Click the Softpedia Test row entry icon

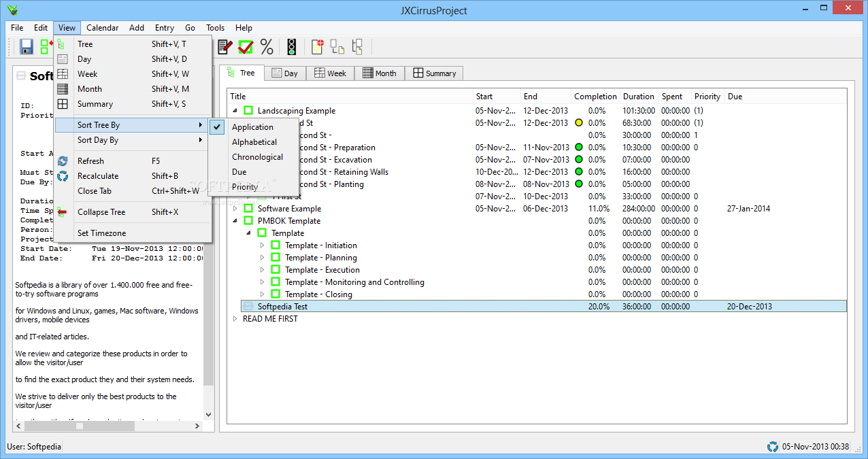248,307
